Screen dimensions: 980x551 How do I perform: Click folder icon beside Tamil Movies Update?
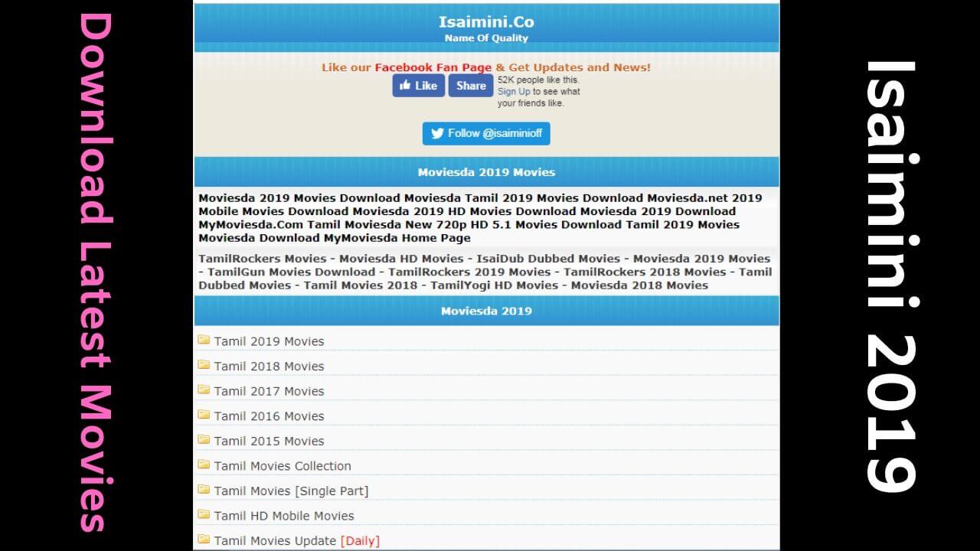pyautogui.click(x=204, y=540)
